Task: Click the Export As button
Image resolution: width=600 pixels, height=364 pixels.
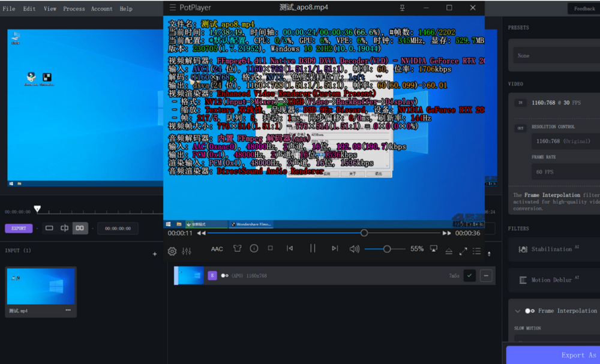Action: tap(553, 355)
